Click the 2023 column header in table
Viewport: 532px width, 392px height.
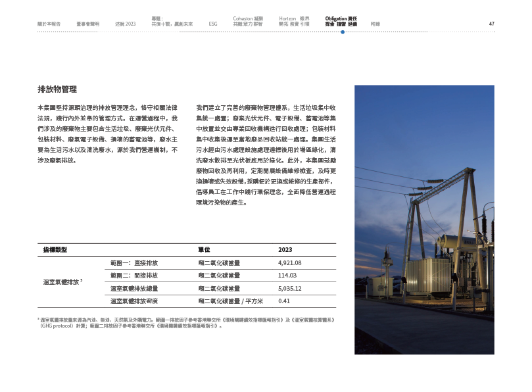pos(285,250)
